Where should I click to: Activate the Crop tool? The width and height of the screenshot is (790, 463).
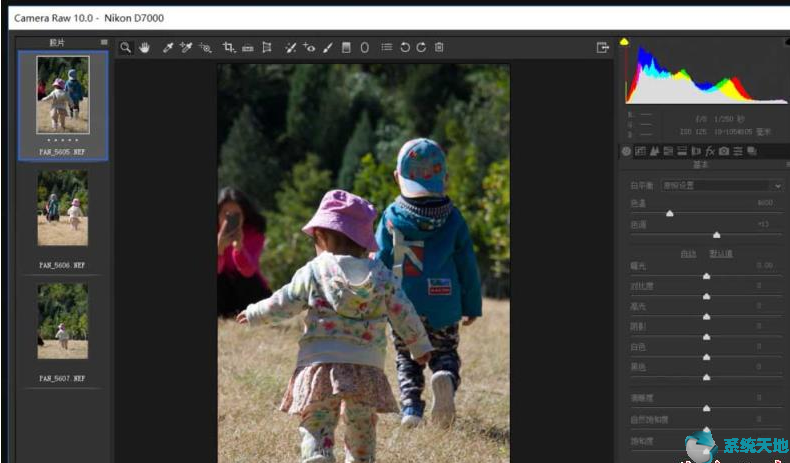click(x=229, y=47)
